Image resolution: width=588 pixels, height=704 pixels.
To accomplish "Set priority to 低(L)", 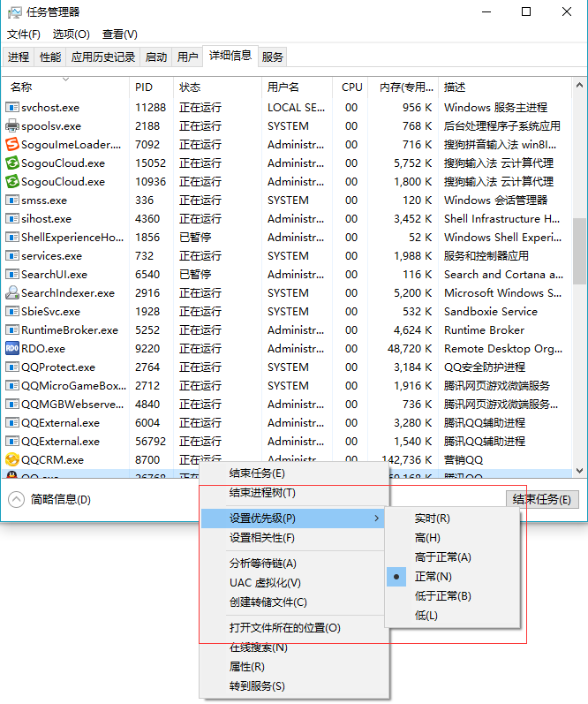I will click(x=452, y=615).
